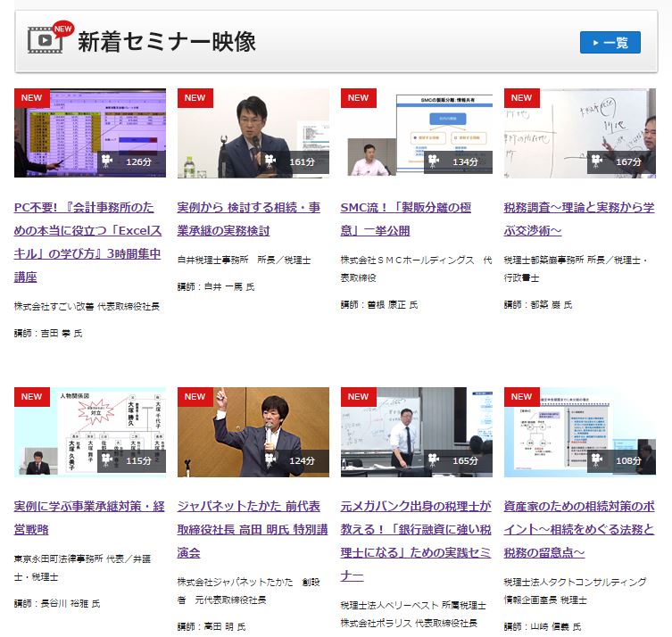This screenshot has width=672, height=637.
Task: Click the camera icon on the 115分 thumbnail
Action: coord(107,460)
